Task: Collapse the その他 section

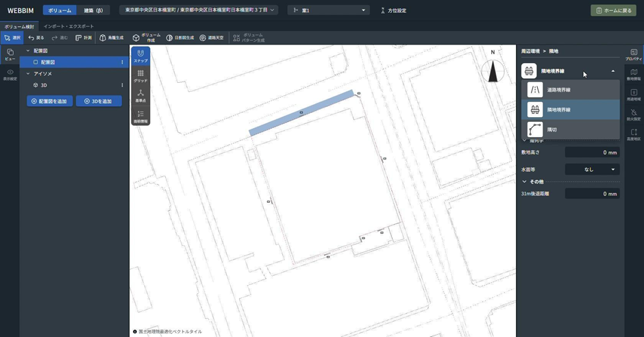Action: pyautogui.click(x=524, y=182)
